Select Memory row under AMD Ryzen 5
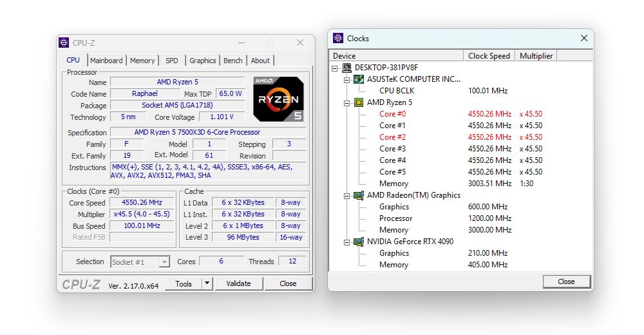Screen dimensions: 644x335 pos(393,184)
